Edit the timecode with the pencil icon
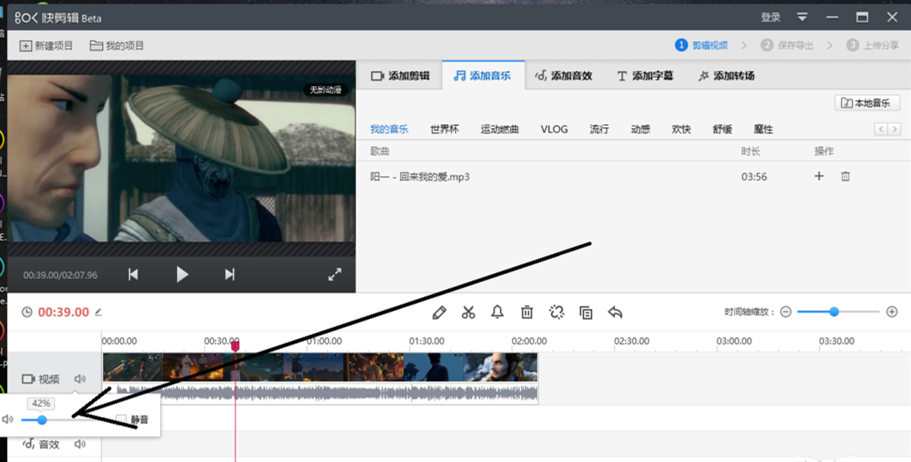 [98, 312]
